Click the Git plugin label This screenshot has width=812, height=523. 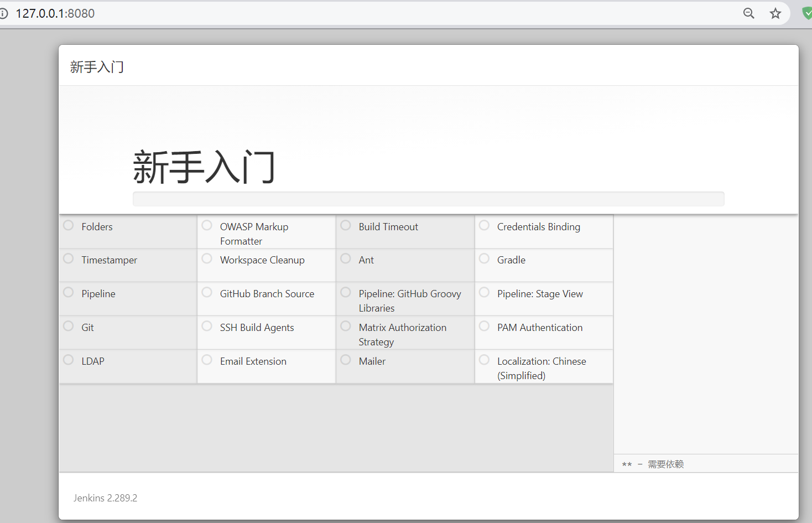(x=87, y=328)
